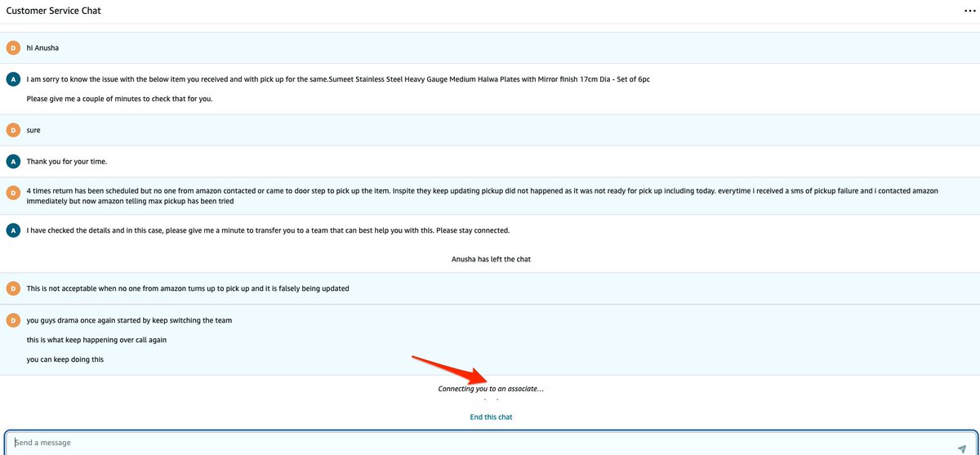Image resolution: width=980 pixels, height=455 pixels.
Task: Click the 'Sumeet Stainless Steel' product message text
Action: click(338, 79)
